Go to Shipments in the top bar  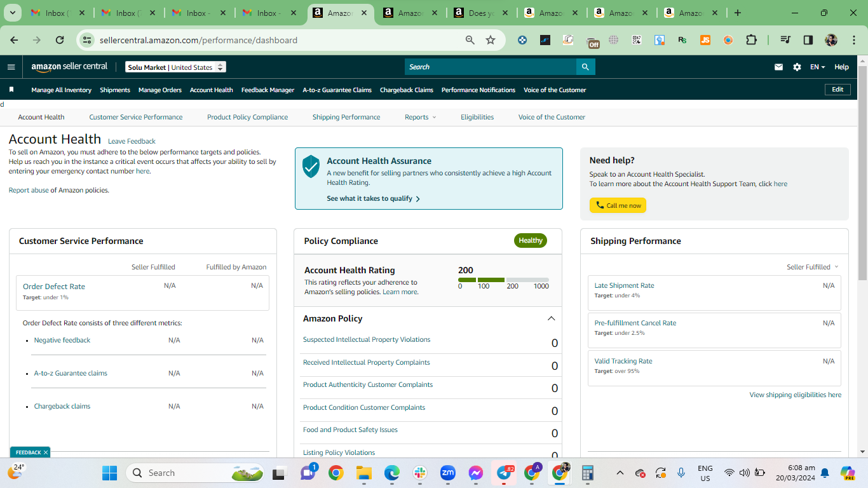coord(115,90)
